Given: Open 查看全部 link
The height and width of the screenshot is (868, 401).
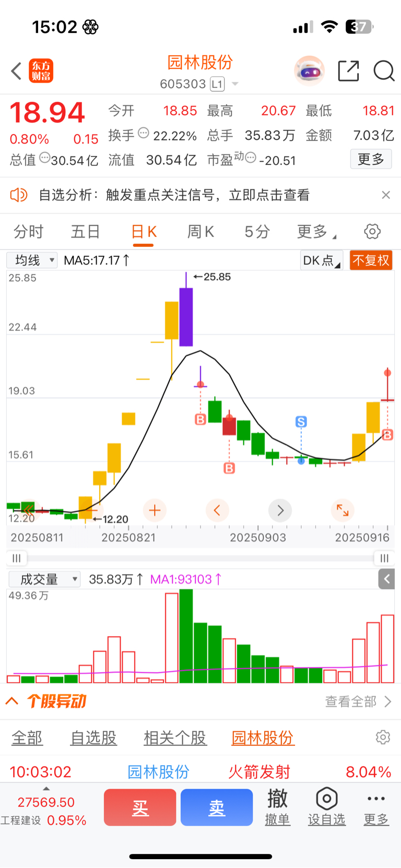Looking at the screenshot, I should pos(358,701).
